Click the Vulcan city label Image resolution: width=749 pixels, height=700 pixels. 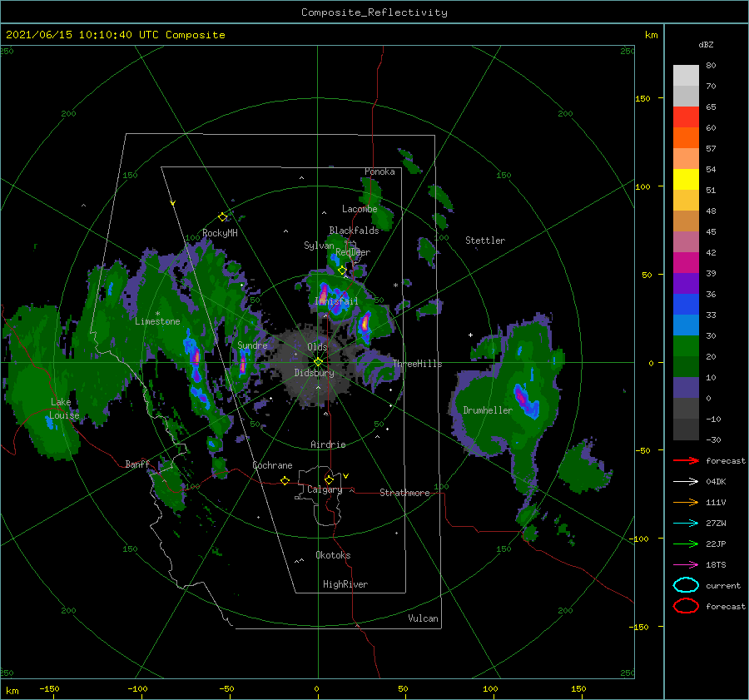click(x=423, y=618)
